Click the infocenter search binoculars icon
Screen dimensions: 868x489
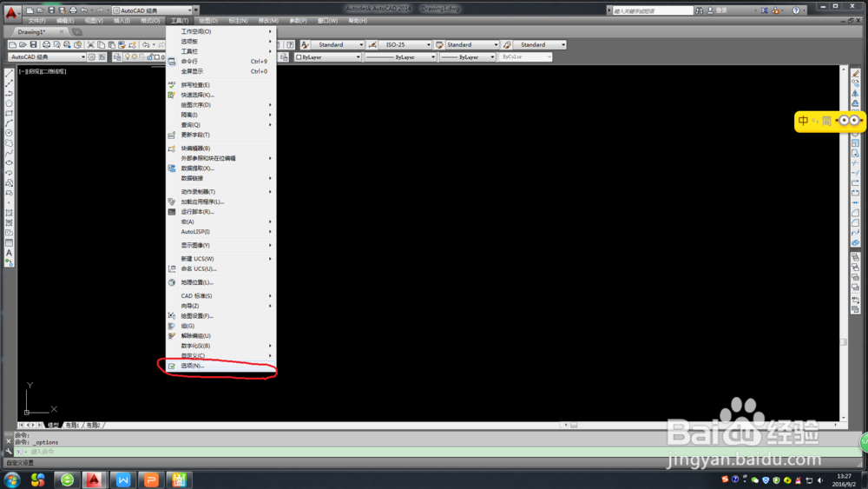pyautogui.click(x=700, y=10)
